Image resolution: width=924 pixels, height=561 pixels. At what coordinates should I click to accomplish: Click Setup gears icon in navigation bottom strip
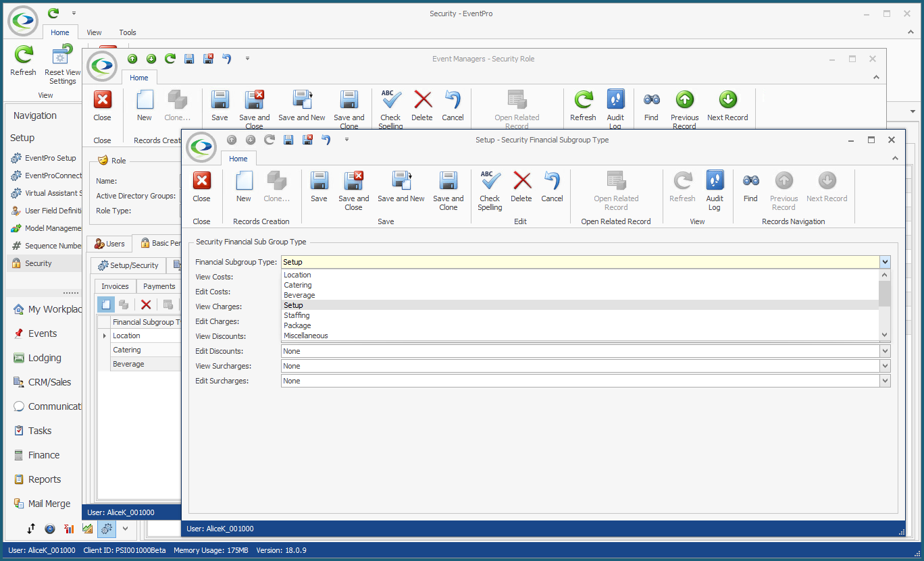click(106, 529)
